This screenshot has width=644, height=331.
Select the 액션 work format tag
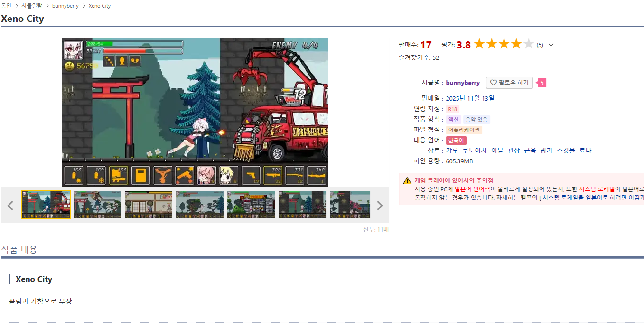click(453, 120)
